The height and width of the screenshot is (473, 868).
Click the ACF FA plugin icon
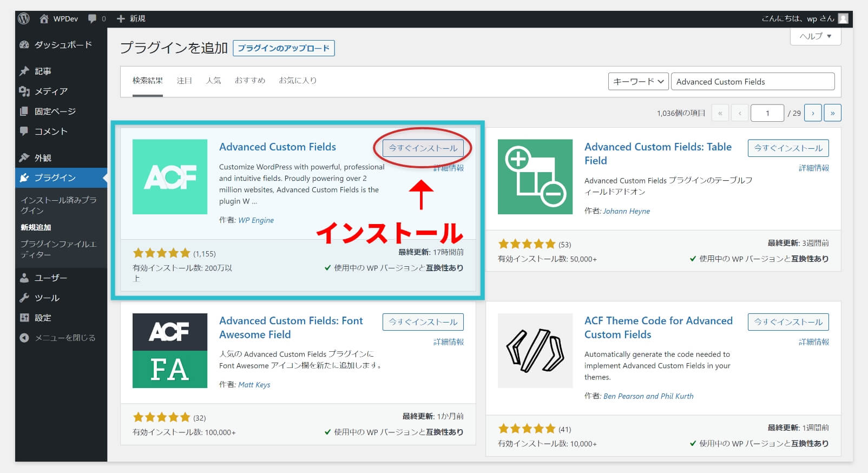pyautogui.click(x=170, y=351)
